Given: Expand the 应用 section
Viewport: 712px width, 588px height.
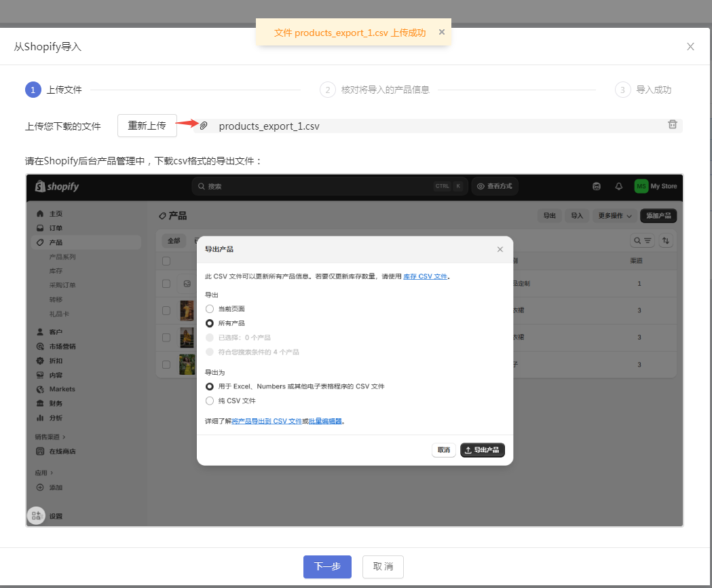Looking at the screenshot, I should tap(44, 473).
